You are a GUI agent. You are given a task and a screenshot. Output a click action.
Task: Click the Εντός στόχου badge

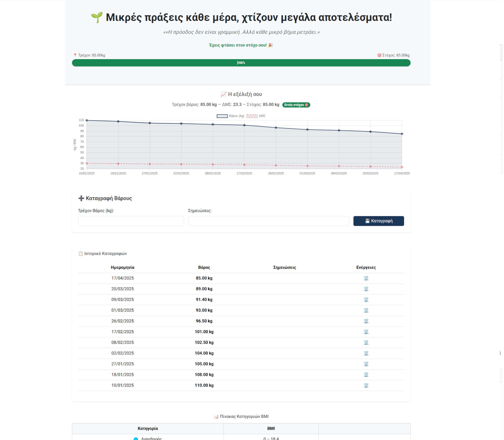(x=296, y=105)
